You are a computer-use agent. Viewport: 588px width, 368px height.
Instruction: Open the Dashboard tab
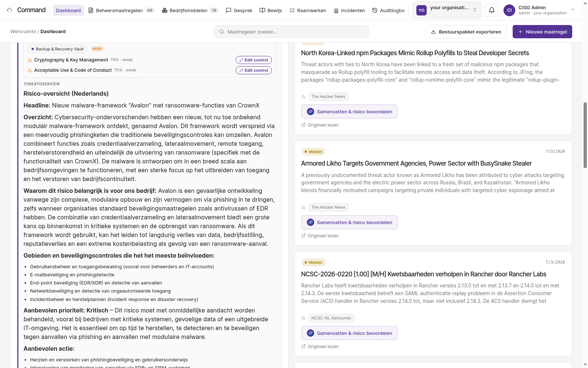click(68, 10)
